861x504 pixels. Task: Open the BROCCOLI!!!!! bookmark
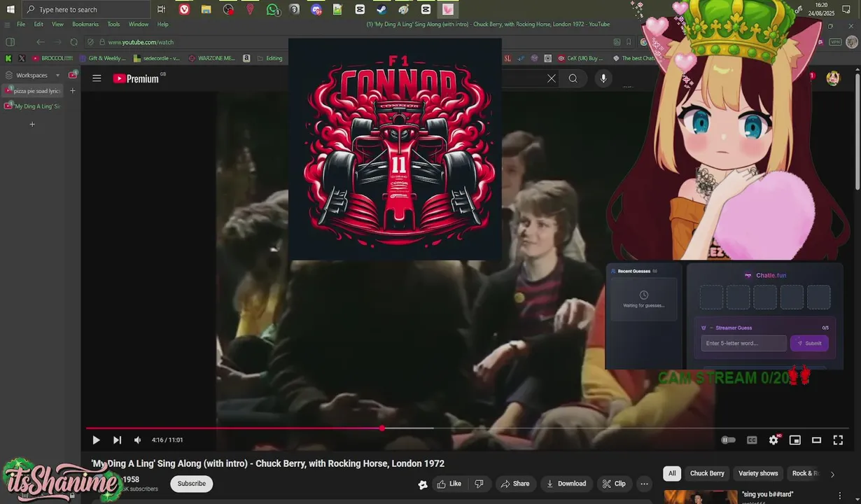coord(52,58)
